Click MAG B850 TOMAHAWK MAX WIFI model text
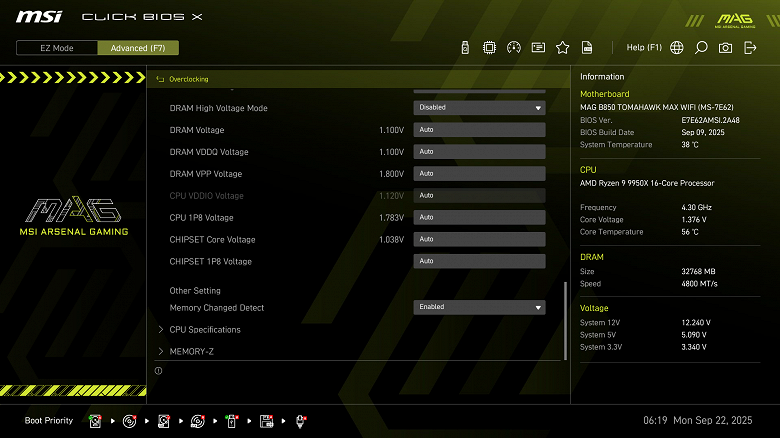780x438 pixels. click(x=657, y=107)
